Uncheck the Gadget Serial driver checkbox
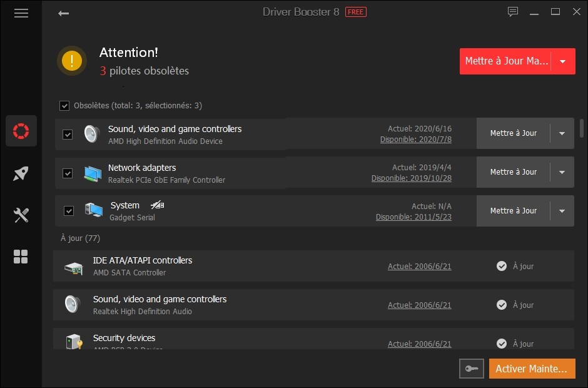 (69, 211)
